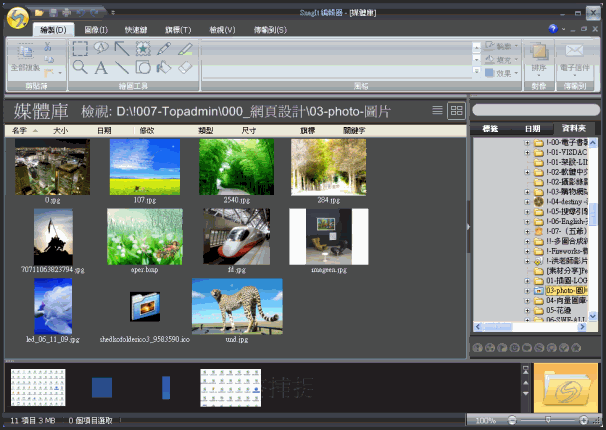606x430 pixels.
Task: Switch to thumbnail grid view
Action: tap(456, 110)
